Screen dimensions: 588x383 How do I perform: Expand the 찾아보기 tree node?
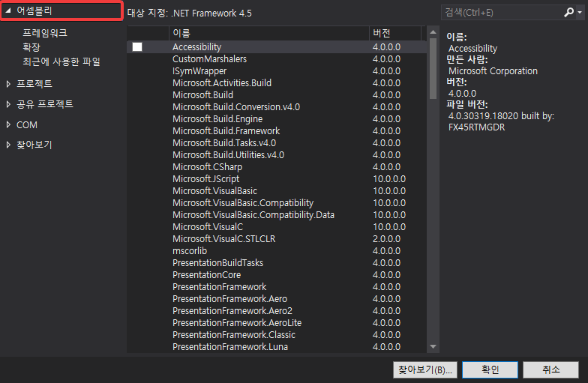point(8,145)
